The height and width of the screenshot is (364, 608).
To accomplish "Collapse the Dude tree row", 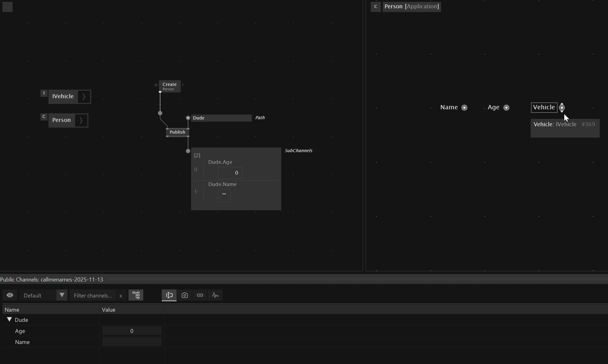I will pos(9,320).
